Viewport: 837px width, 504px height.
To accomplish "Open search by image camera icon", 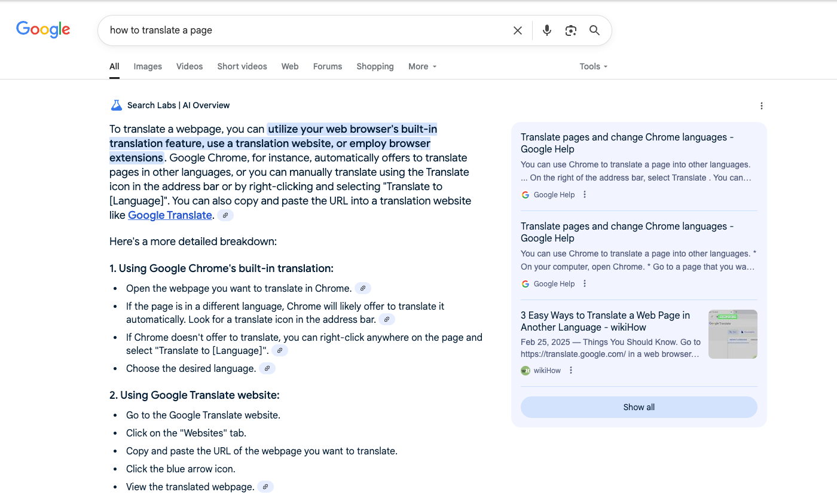I will coord(571,30).
